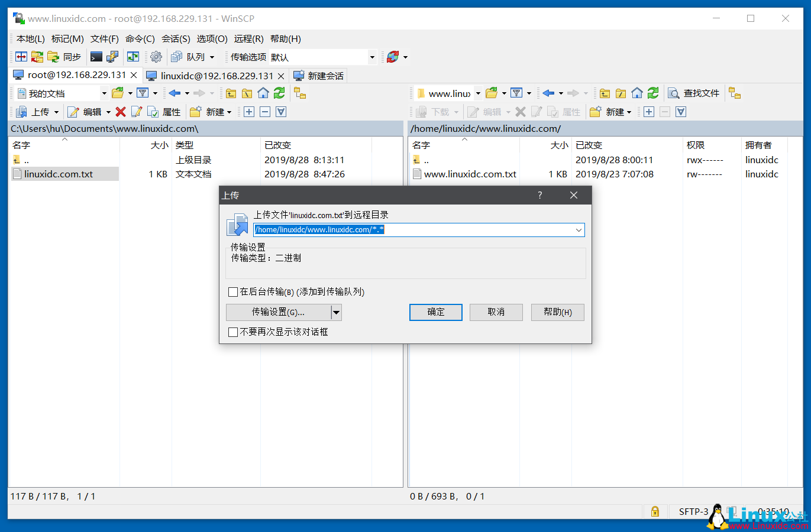
Task: Check 不要再次显示该对话框 checkbox
Action: click(x=233, y=332)
